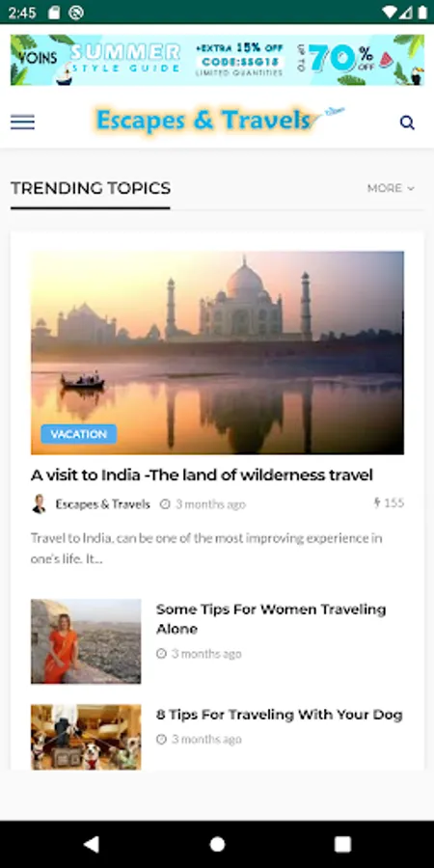Image resolution: width=434 pixels, height=868 pixels.
Task: Tap the Taj Mahal featured image
Action: [218, 353]
